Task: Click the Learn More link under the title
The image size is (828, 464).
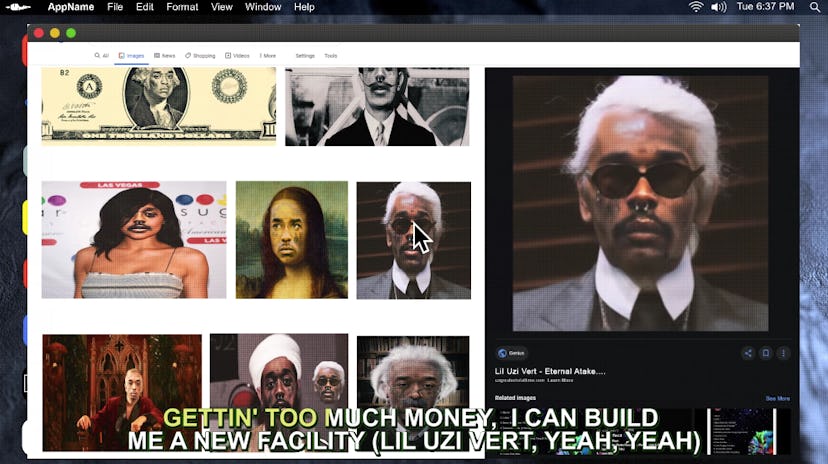Action: (x=560, y=380)
